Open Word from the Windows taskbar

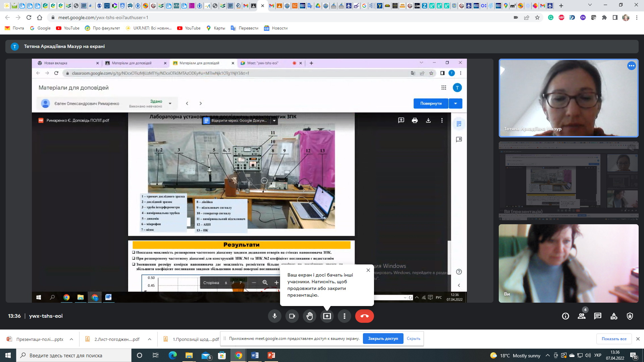coord(255,355)
